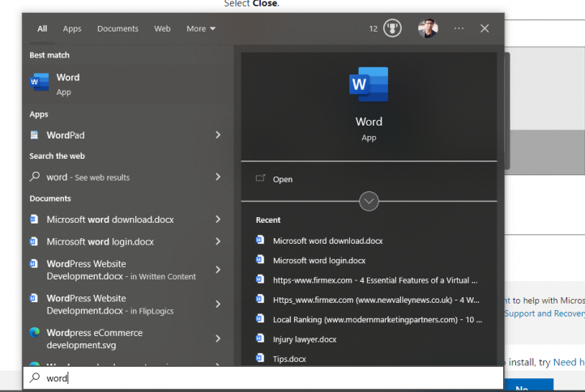Click the user profile avatar picture

pyautogui.click(x=428, y=28)
